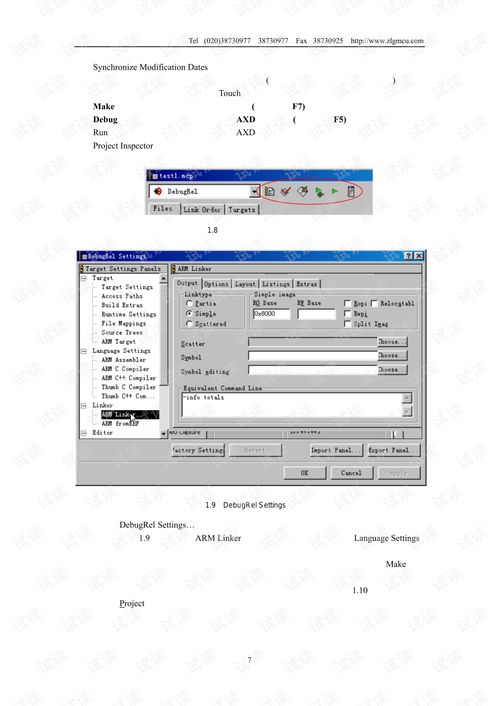Click the Factory Settings button
The height and width of the screenshot is (706, 499).
[x=198, y=450]
